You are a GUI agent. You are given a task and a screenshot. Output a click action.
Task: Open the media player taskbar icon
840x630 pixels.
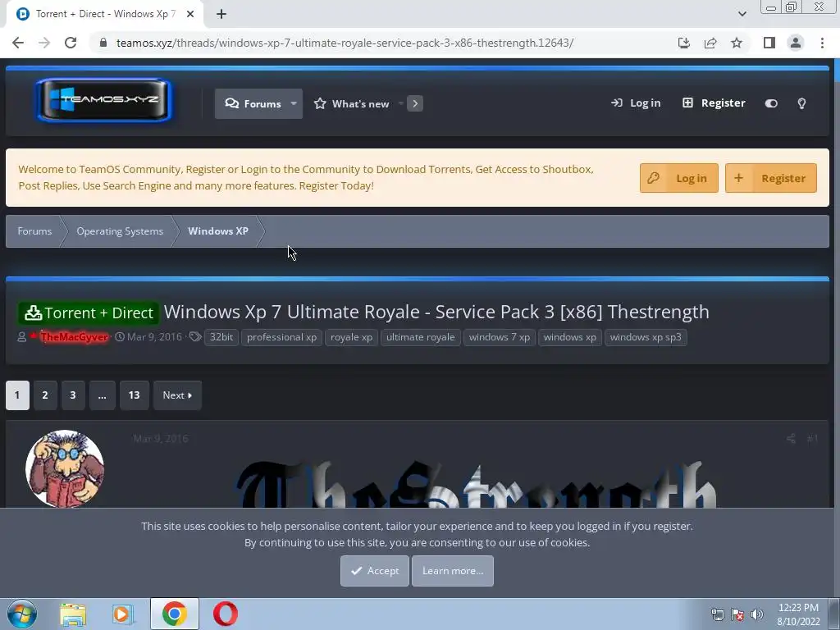point(123,614)
